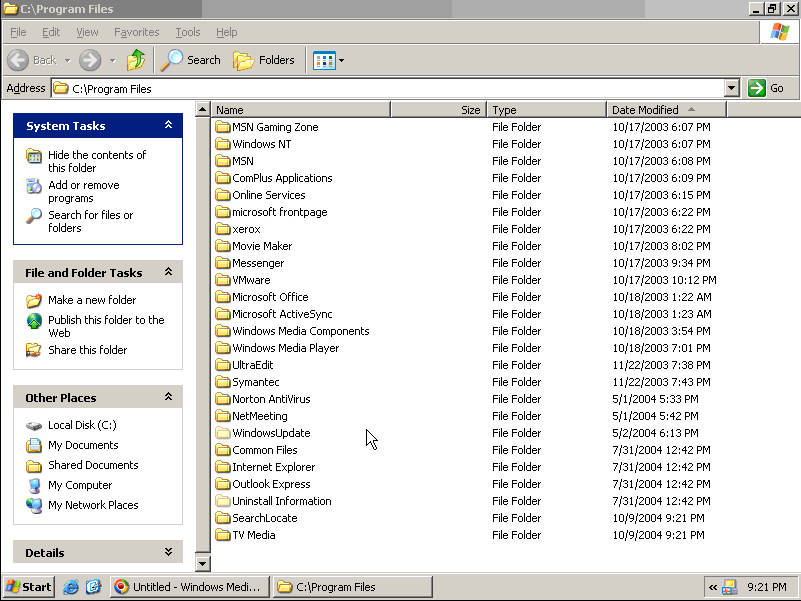Select the xerox folder icon
Image resolution: width=801 pixels, height=601 pixels.
click(x=223, y=229)
